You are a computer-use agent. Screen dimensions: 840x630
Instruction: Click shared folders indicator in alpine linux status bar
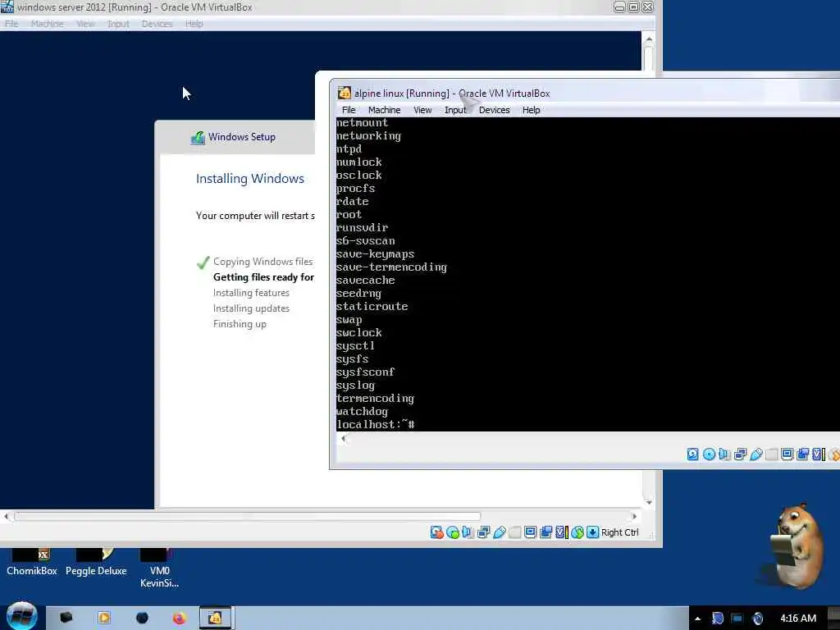(771, 454)
